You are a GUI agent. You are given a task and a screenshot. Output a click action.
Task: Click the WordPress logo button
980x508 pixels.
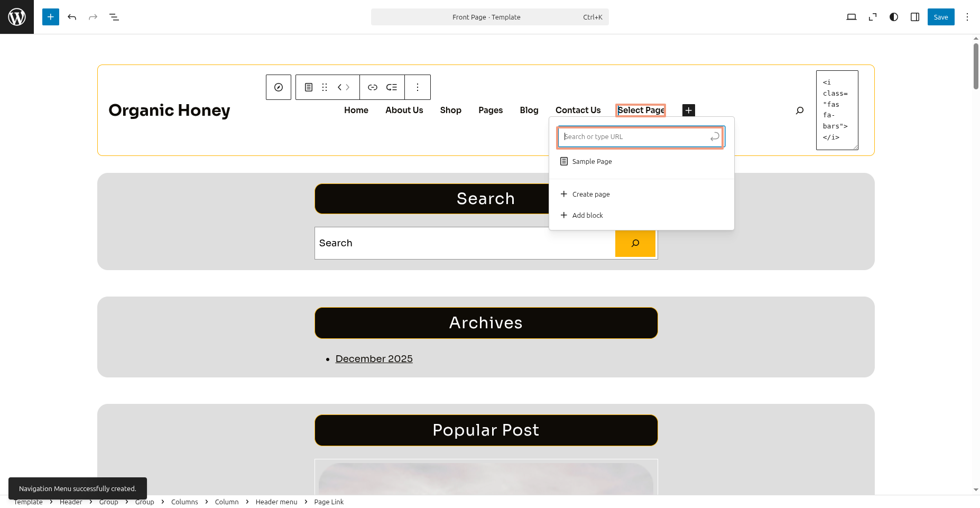point(17,17)
